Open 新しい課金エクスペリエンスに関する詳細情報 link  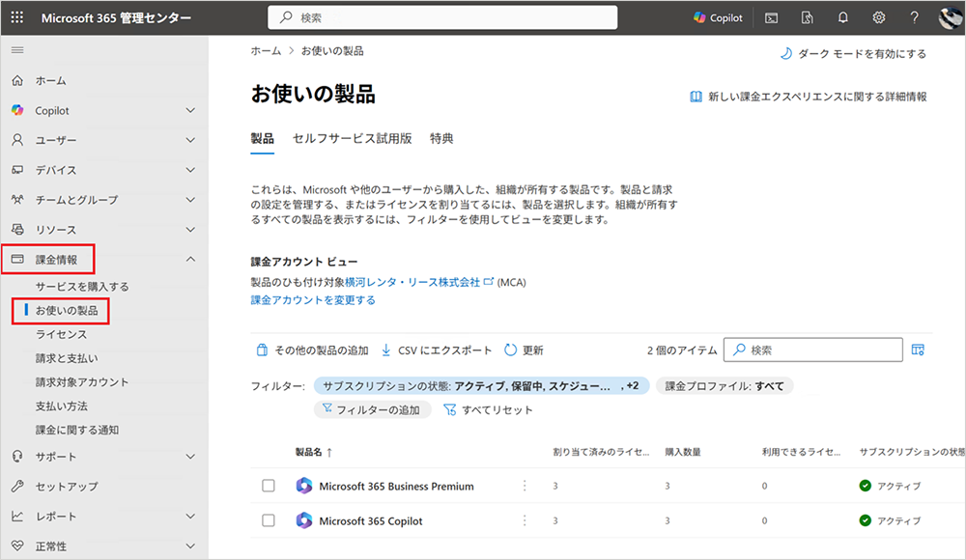809,97
